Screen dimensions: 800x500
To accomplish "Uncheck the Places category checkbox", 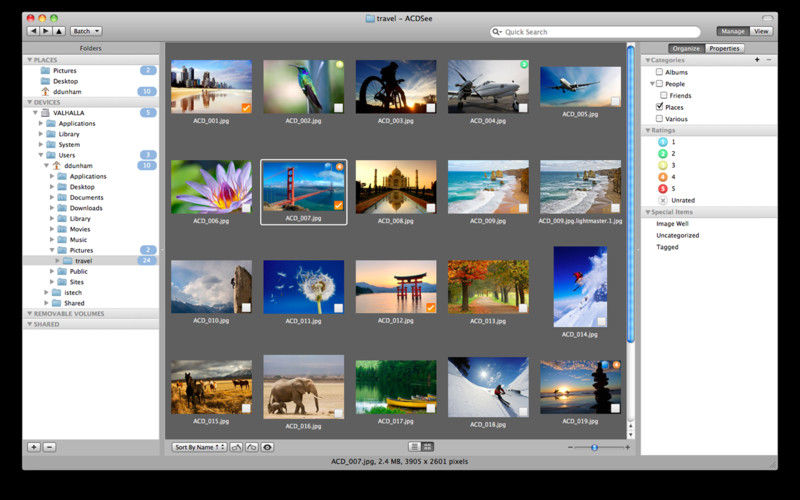I will tap(659, 107).
